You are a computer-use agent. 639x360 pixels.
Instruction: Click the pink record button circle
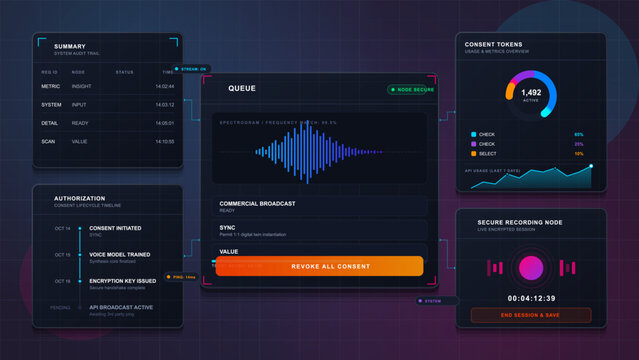pos(531,268)
